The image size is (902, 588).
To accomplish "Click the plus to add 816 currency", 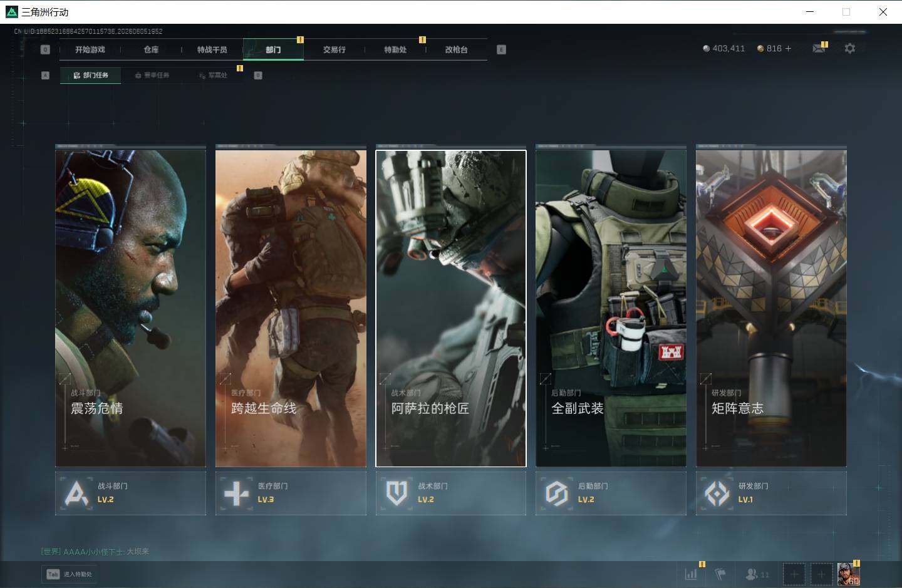I will pyautogui.click(x=788, y=48).
